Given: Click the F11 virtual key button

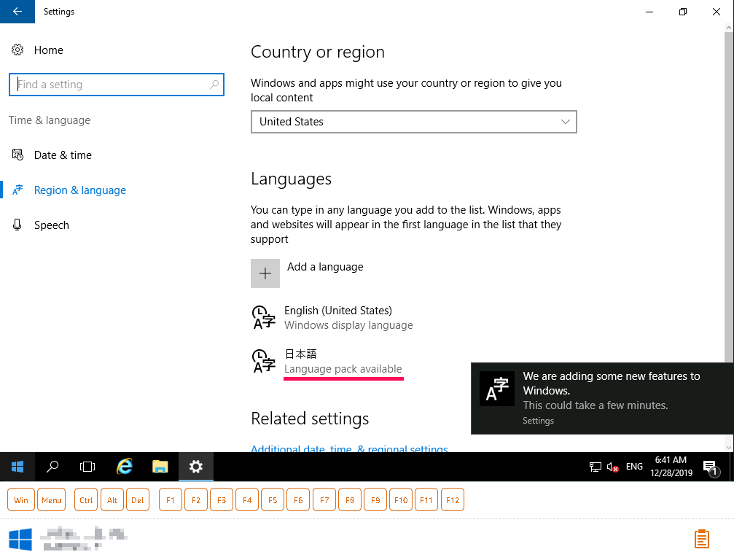Looking at the screenshot, I should pyautogui.click(x=426, y=500).
